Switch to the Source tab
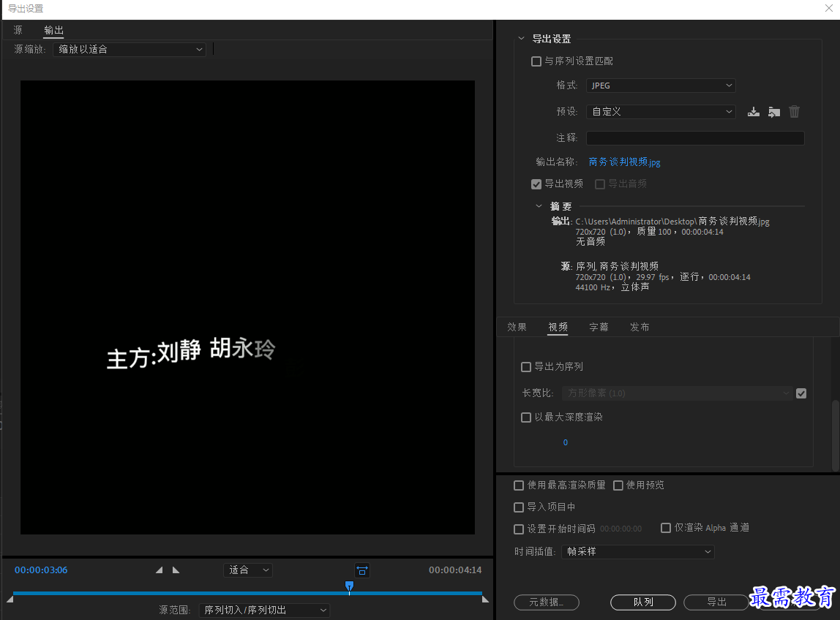 pos(18,30)
